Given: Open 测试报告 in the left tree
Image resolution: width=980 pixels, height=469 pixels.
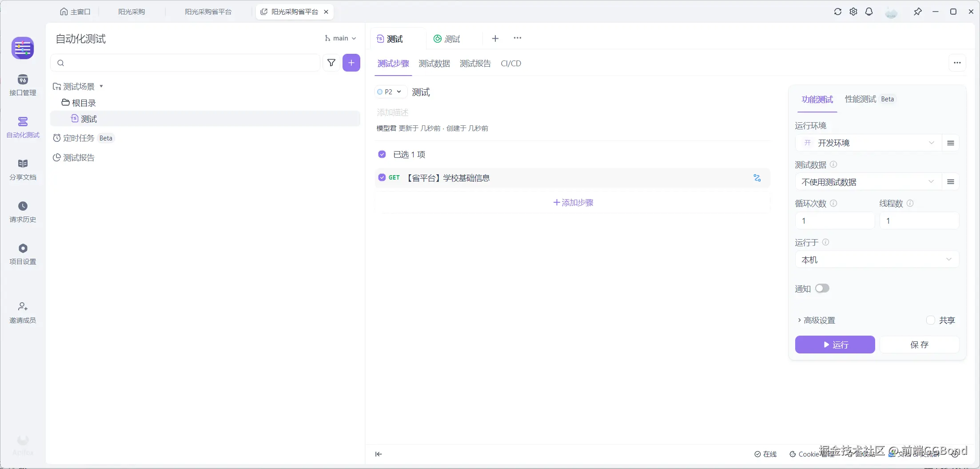Looking at the screenshot, I should tap(74, 158).
